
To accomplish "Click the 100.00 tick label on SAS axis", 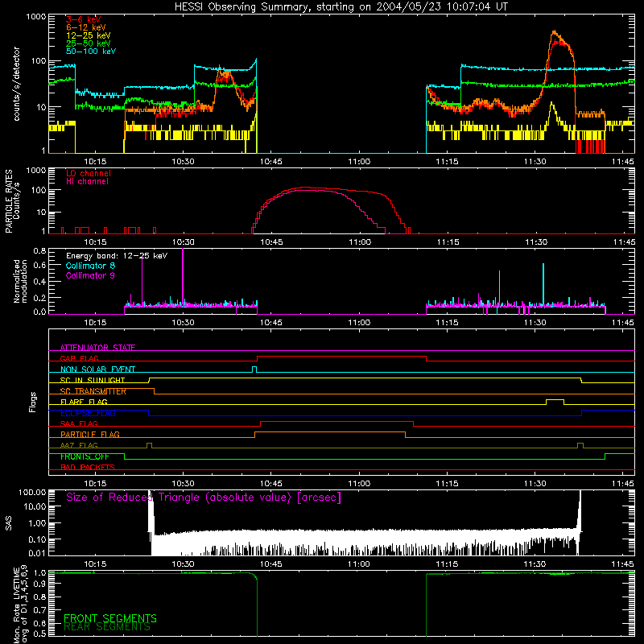I will click(32, 493).
